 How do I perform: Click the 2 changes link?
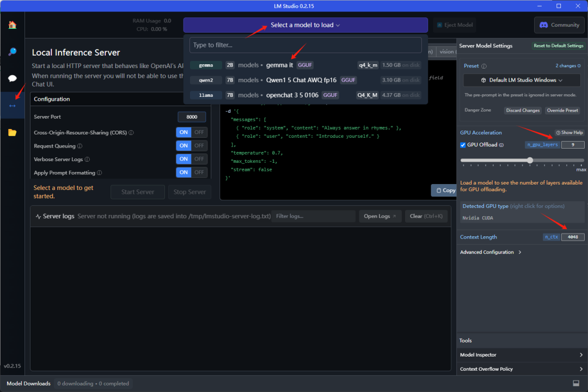tap(568, 66)
